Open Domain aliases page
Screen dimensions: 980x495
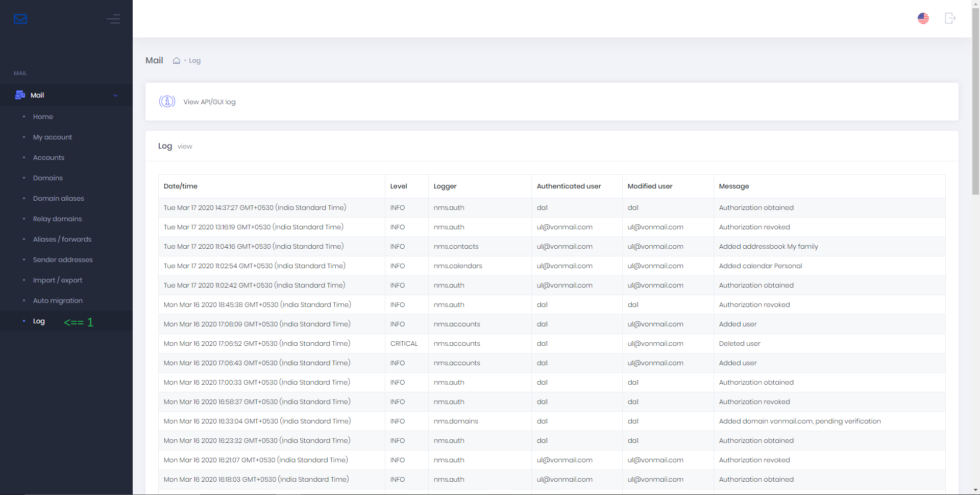[x=59, y=199]
